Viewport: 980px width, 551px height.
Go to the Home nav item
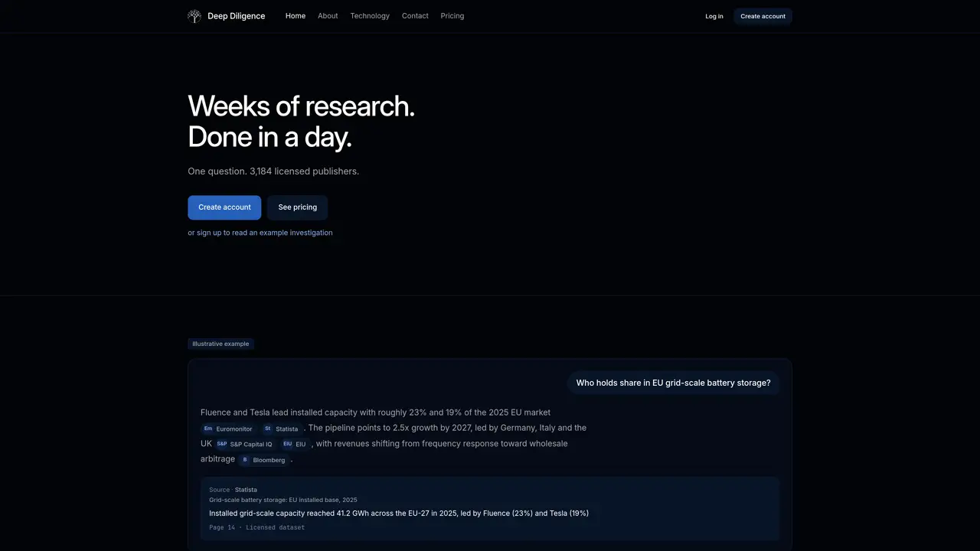pyautogui.click(x=296, y=16)
